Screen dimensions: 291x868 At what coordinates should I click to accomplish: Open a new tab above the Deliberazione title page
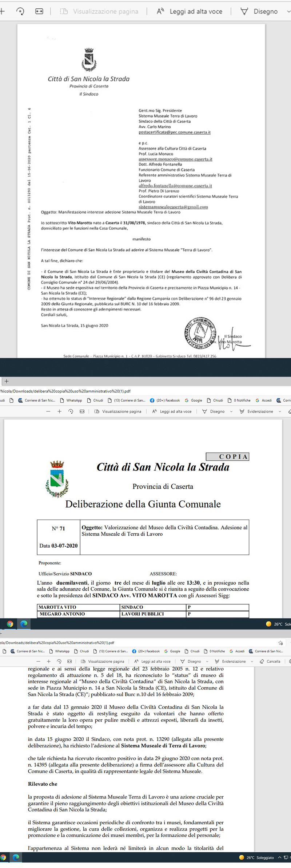click(6, 381)
